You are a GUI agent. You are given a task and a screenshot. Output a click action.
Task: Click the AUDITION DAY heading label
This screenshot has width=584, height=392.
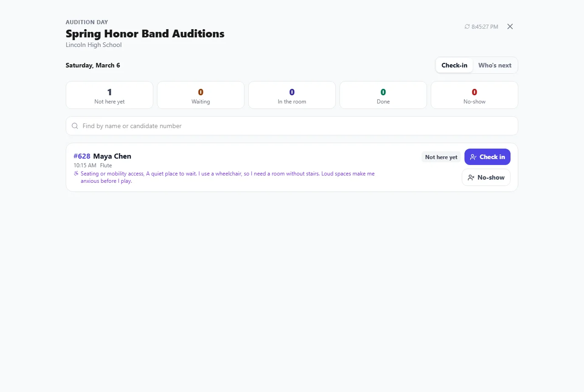87,22
